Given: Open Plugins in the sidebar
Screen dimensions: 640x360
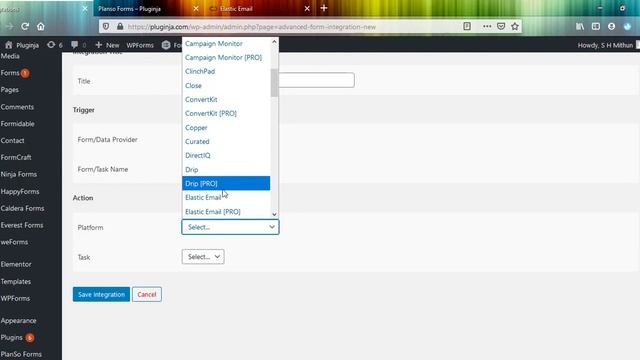Looking at the screenshot, I should coord(12,338).
